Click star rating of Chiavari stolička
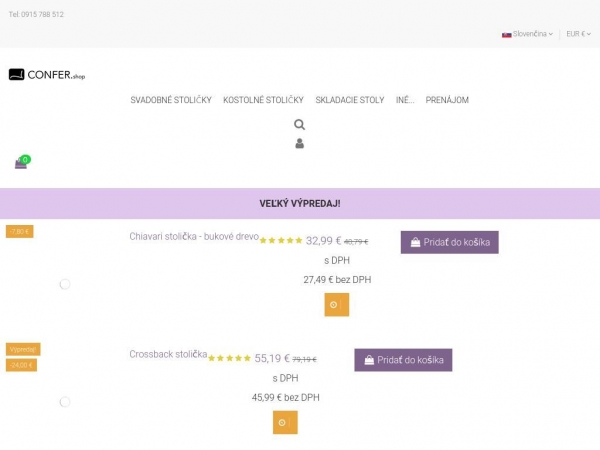This screenshot has width=600, height=450. [281, 241]
